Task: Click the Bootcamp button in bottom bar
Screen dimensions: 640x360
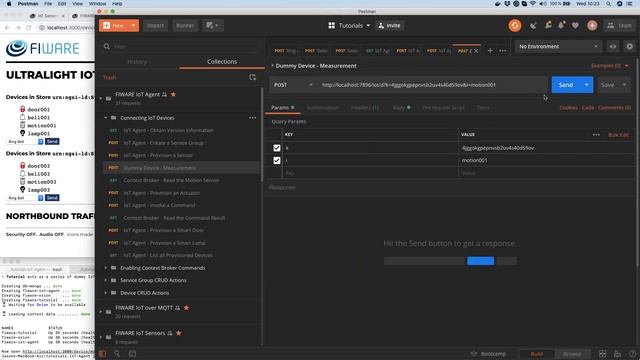Action: pos(489,354)
